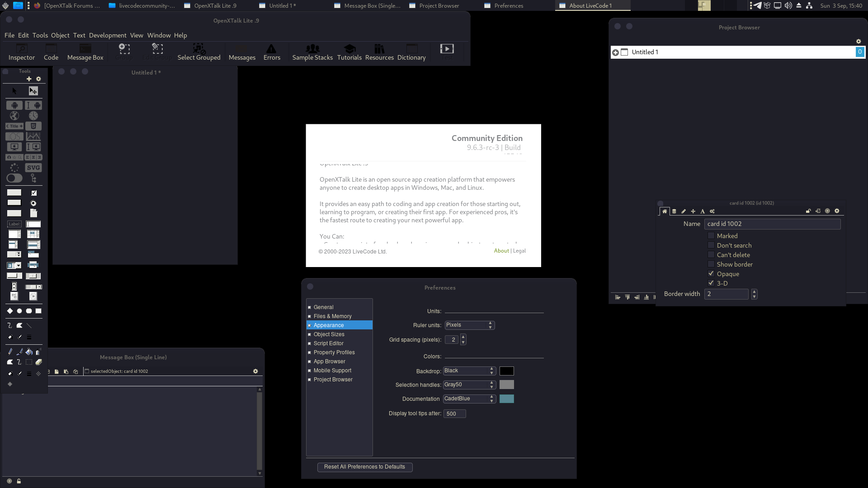868x488 pixels.
Task: Uncheck the Opaque checkbox
Action: click(x=711, y=274)
